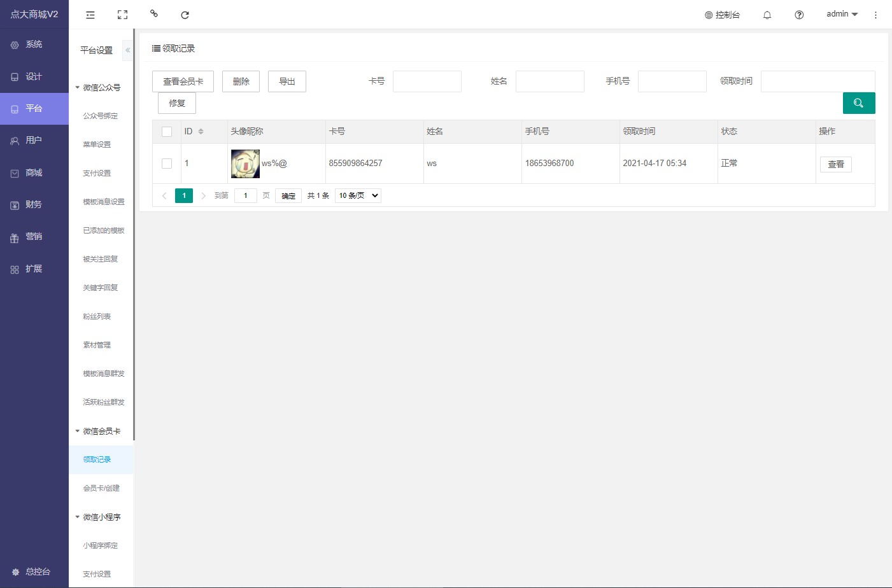Viewport: 892px width, 588px height.
Task: Collapse the sidebar with the menu toggle icon
Action: click(90, 15)
